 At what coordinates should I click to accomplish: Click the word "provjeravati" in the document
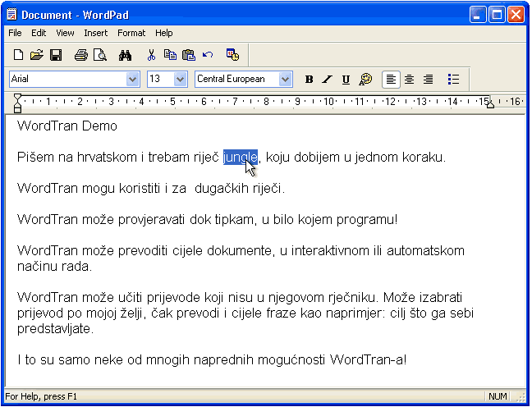151,220
